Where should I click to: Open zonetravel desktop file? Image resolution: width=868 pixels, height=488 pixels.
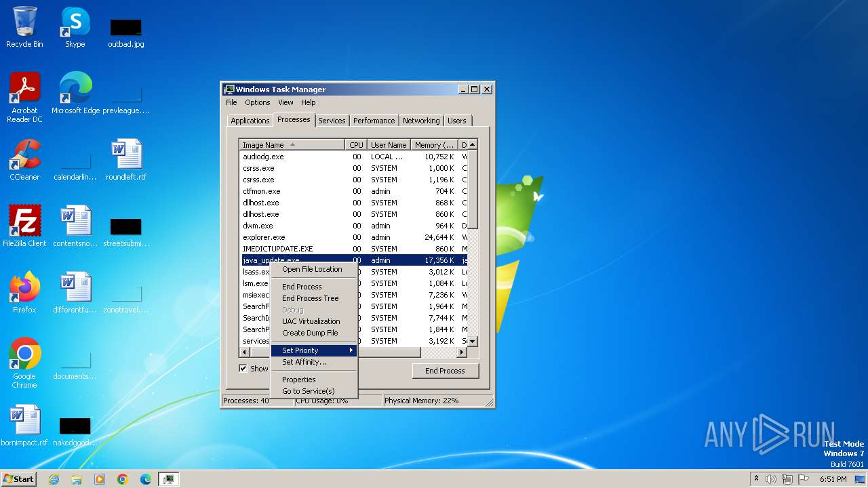click(126, 298)
